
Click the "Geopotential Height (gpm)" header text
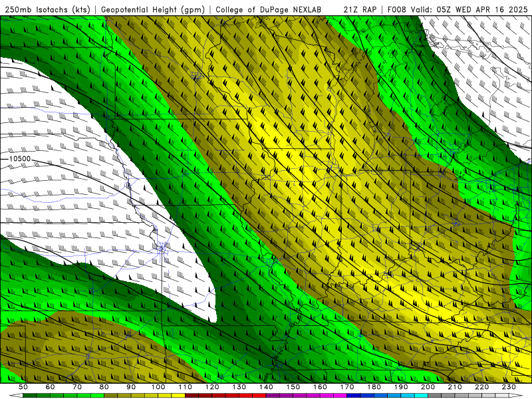(153, 9)
